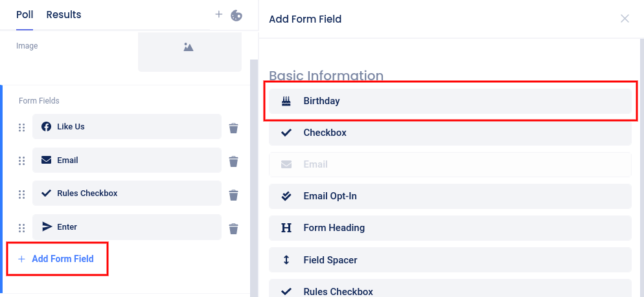This screenshot has height=297, width=644.
Task: Open the theme palette icon
Action: pyautogui.click(x=236, y=15)
